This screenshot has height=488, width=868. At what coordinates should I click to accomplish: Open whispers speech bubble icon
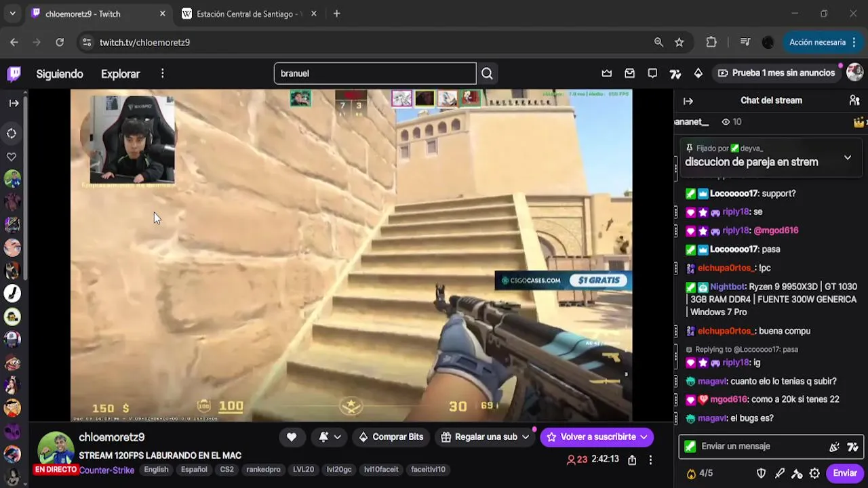[652, 73]
